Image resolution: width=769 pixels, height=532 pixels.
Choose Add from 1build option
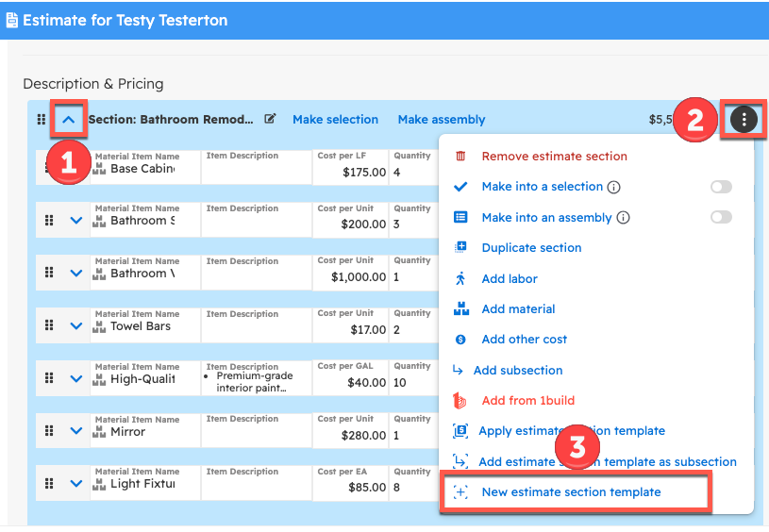[527, 401]
